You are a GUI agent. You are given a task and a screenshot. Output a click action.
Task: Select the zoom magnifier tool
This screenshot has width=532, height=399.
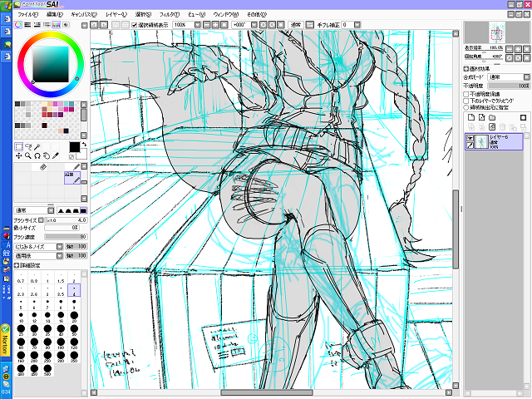point(28,155)
